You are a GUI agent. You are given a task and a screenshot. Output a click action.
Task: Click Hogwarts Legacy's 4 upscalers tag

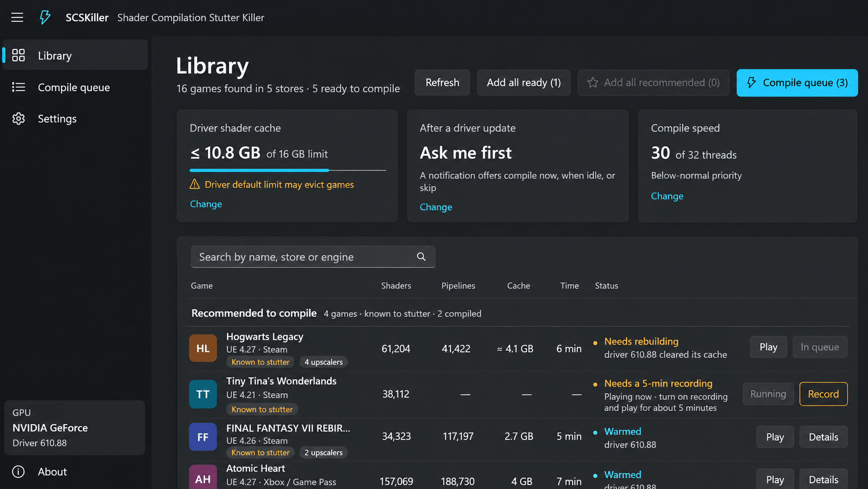tap(323, 362)
